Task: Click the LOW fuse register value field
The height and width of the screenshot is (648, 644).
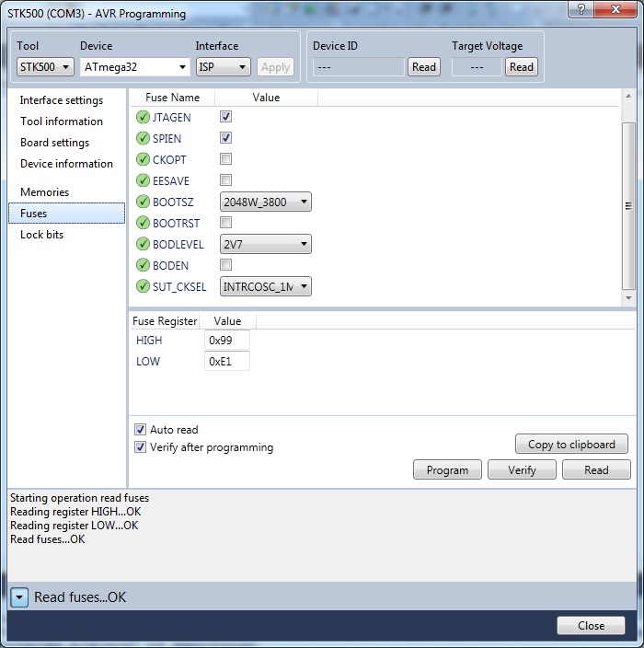Action: (x=227, y=361)
